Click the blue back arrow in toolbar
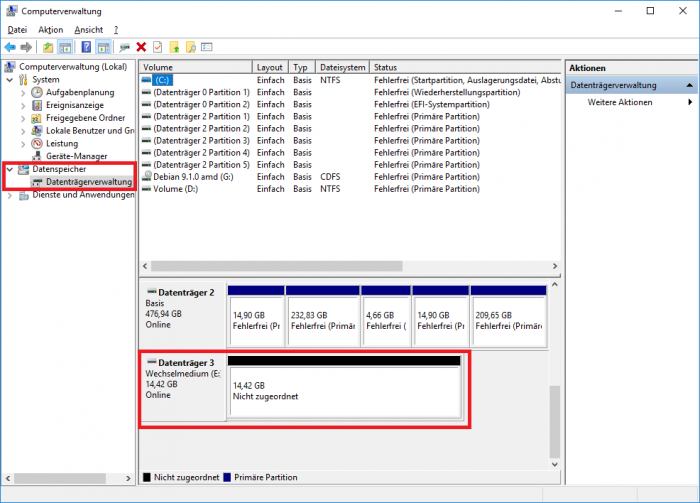700x503 pixels. pos(10,47)
